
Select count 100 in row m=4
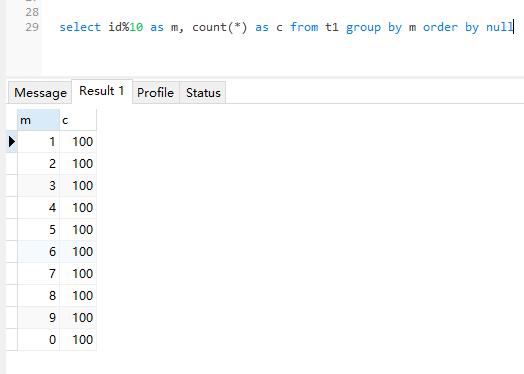coord(78,208)
